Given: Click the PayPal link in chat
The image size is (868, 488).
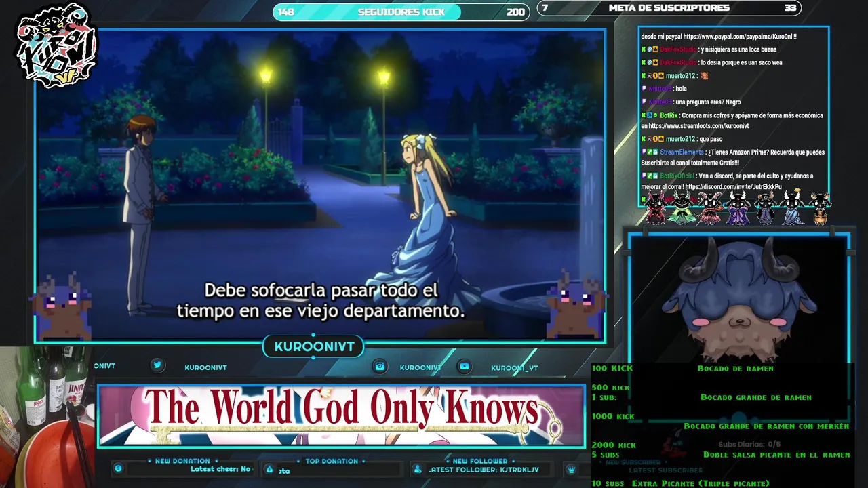Looking at the screenshot, I should (x=736, y=37).
